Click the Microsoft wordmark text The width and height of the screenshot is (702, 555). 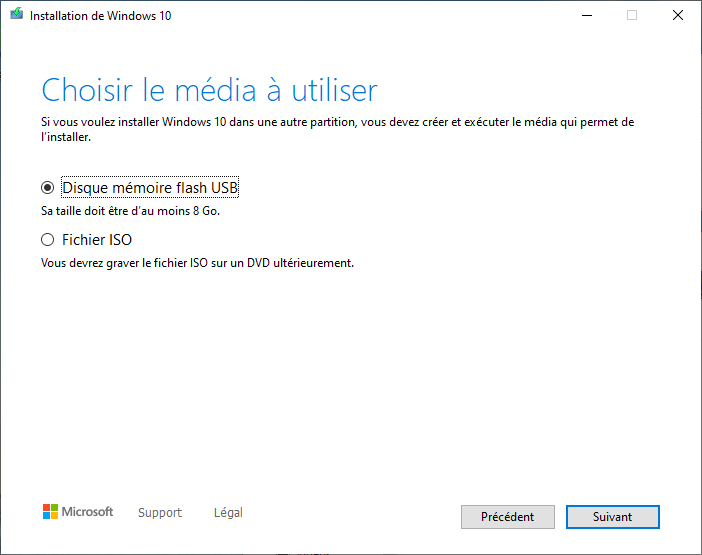[88, 512]
